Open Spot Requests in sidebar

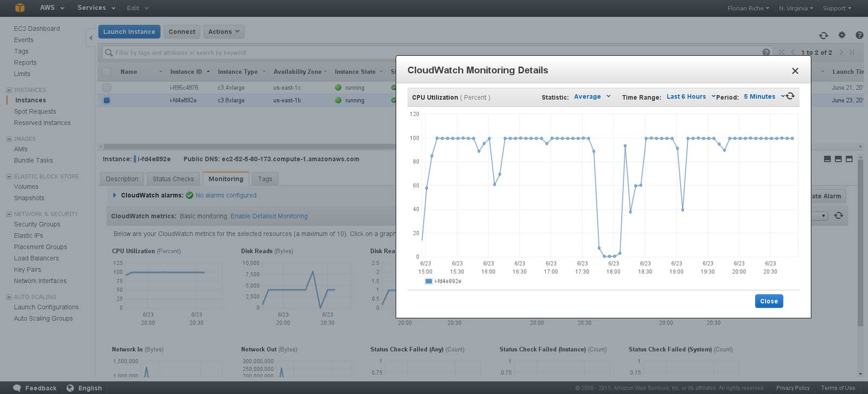point(35,112)
